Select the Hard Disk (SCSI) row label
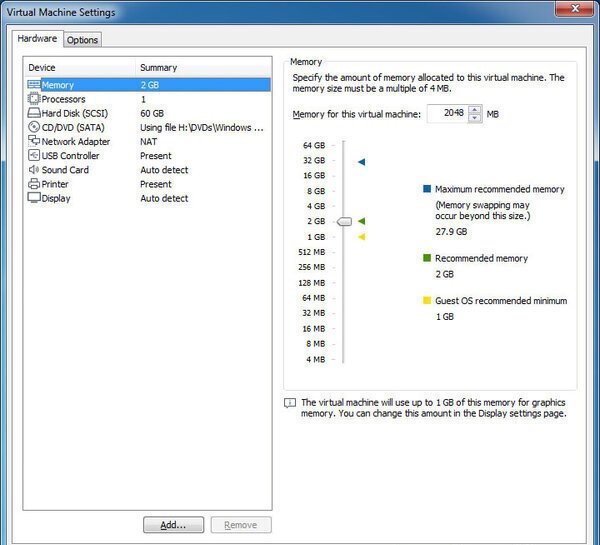Screen dimensions: 600x545 click(75, 113)
